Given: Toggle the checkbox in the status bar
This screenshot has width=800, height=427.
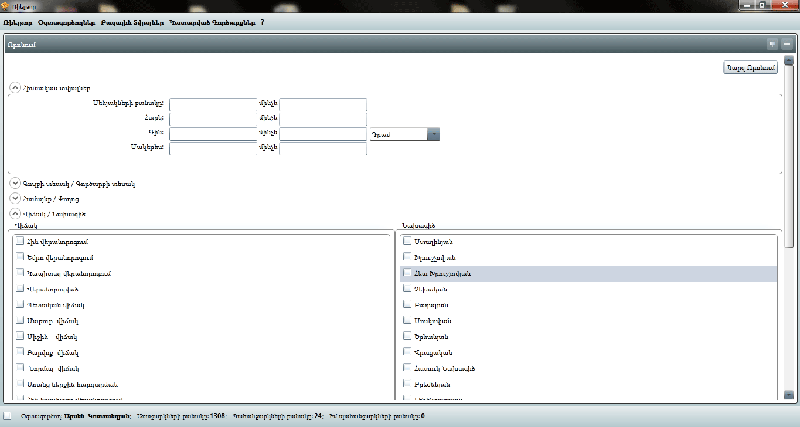Looking at the screenshot, I should point(7,415).
